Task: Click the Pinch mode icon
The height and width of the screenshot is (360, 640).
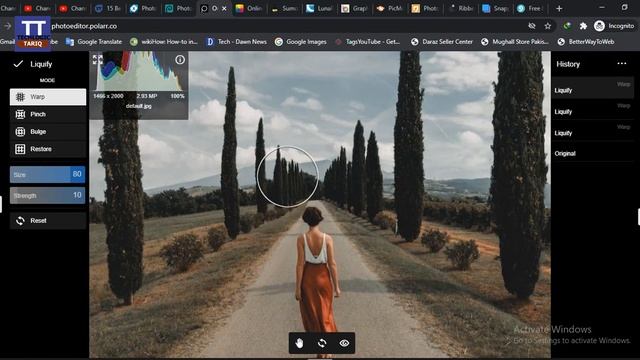Action: point(20,114)
